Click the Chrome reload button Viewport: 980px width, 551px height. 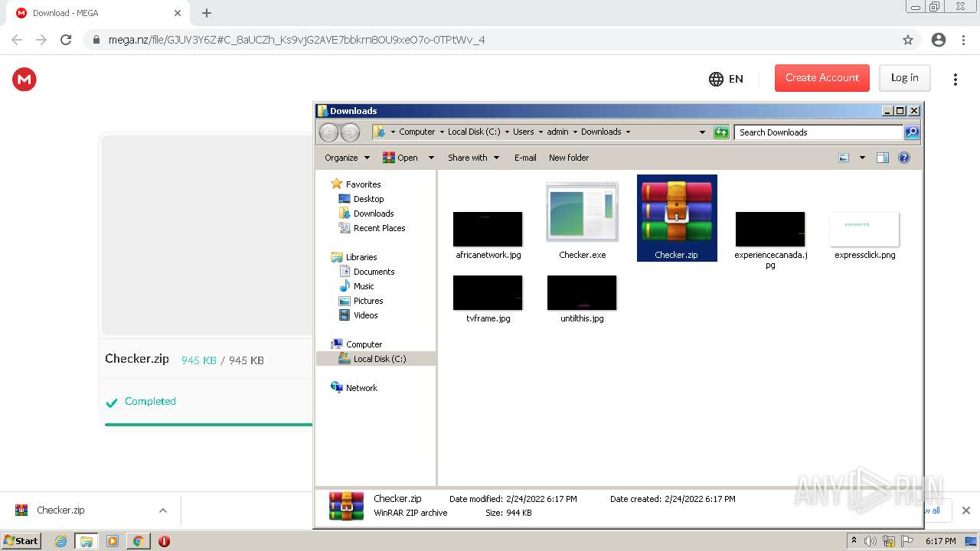(x=66, y=40)
